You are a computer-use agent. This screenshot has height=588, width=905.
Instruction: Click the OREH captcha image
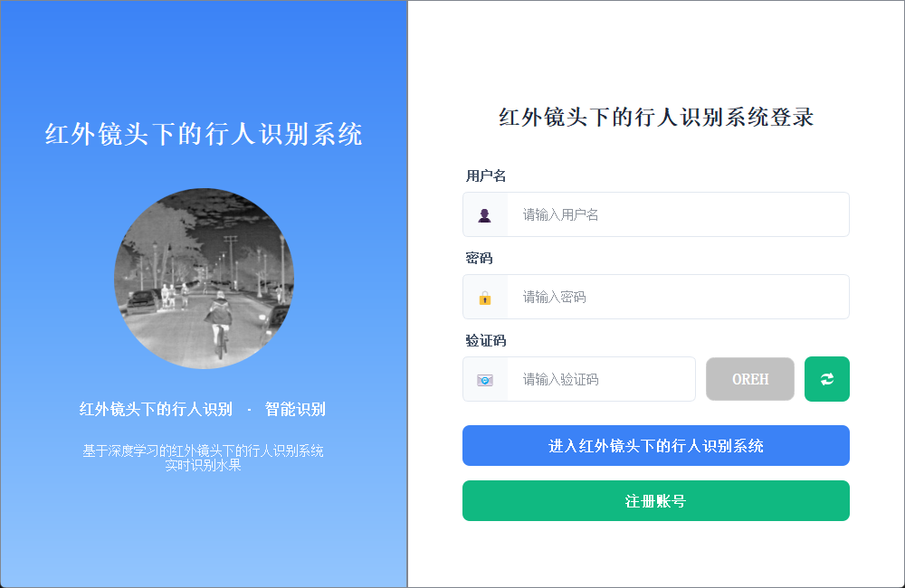pyautogui.click(x=749, y=379)
